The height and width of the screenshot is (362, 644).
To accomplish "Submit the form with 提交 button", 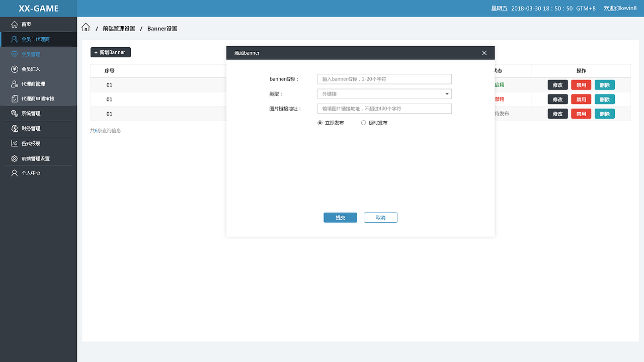I will [x=340, y=218].
